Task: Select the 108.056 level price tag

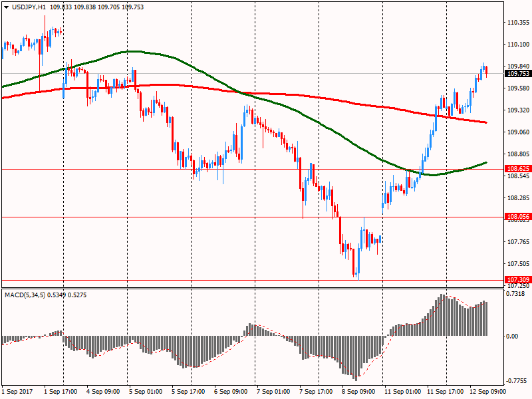Action: [517, 217]
